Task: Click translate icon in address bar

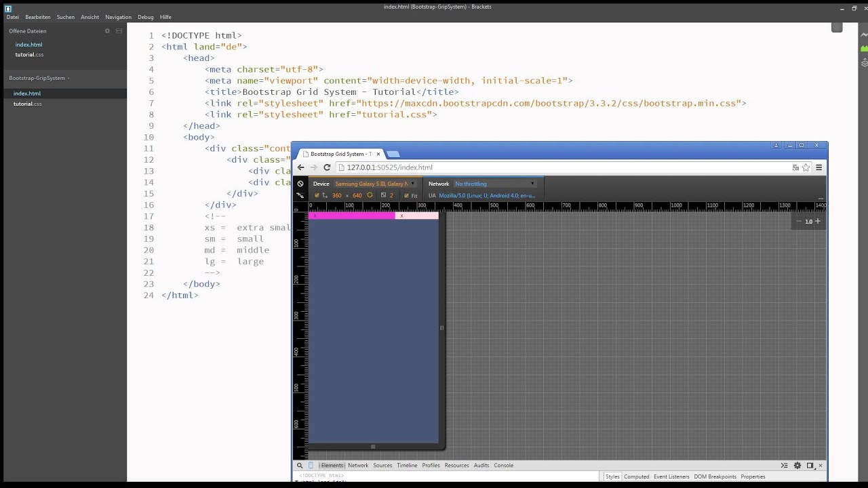Action: tap(795, 167)
